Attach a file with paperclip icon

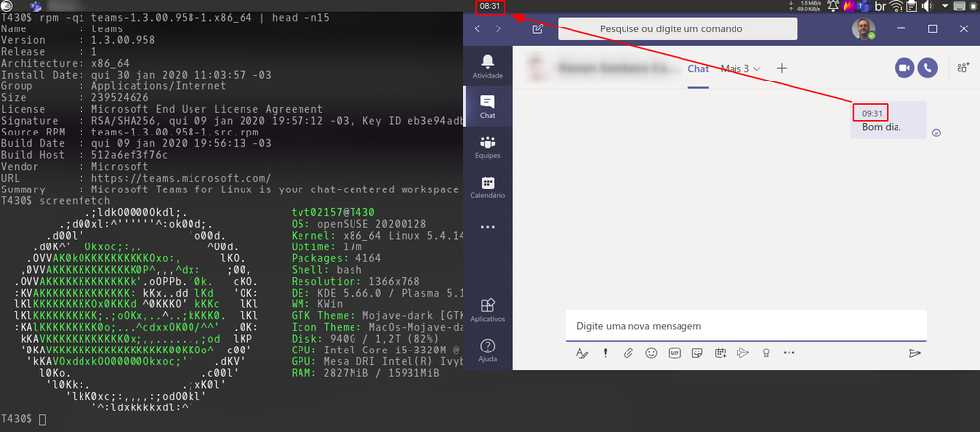[x=628, y=353]
